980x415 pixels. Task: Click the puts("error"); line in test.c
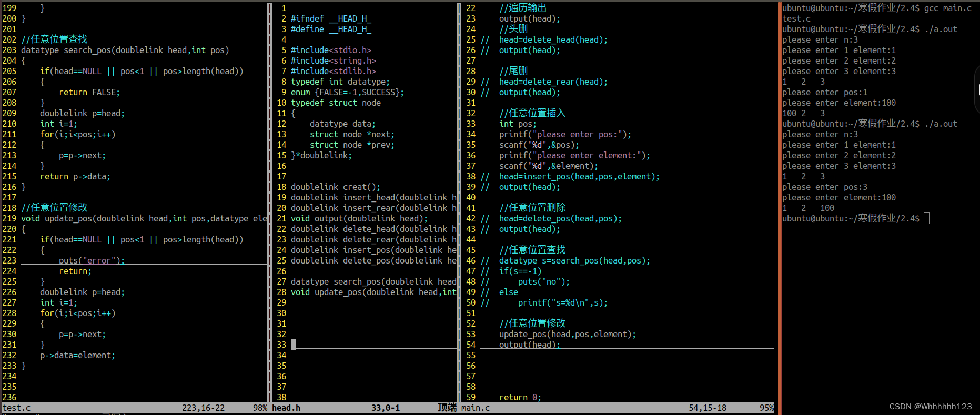(92, 260)
